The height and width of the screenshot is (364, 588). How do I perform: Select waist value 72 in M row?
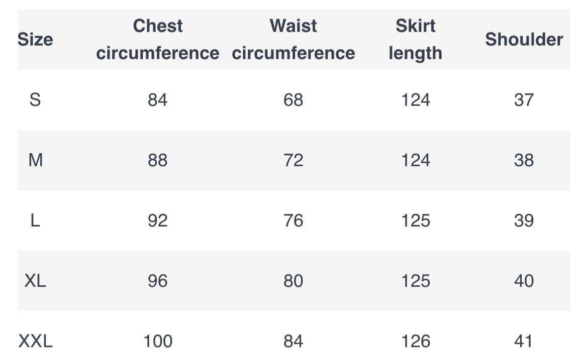tap(293, 160)
